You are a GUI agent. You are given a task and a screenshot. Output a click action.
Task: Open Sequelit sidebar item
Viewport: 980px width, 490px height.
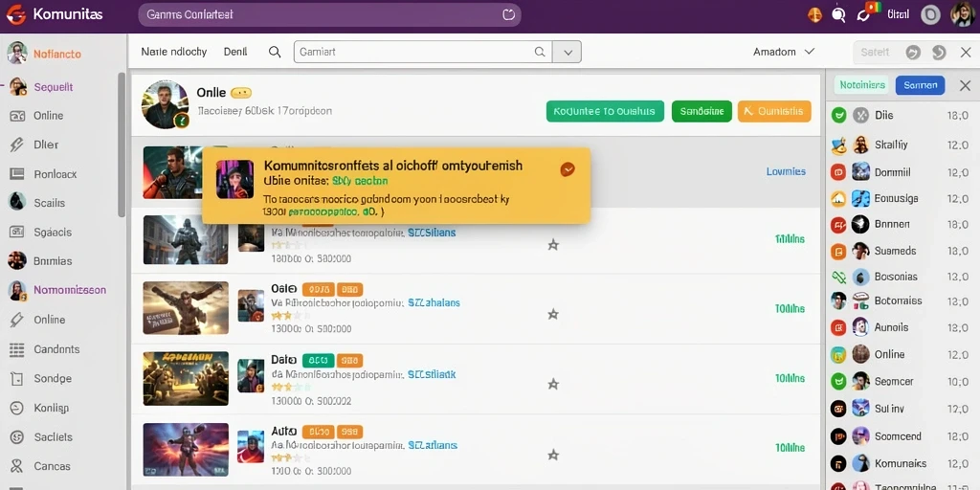pos(54,87)
